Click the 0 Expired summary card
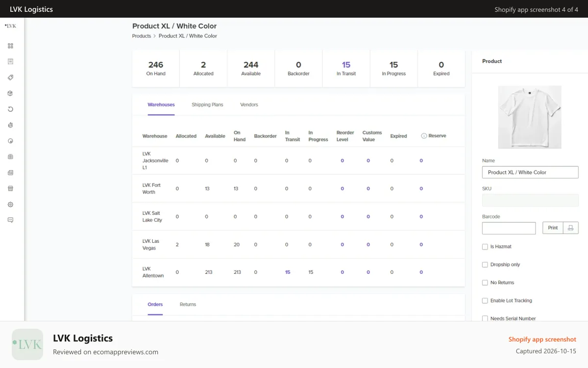588x368 pixels. (441, 68)
